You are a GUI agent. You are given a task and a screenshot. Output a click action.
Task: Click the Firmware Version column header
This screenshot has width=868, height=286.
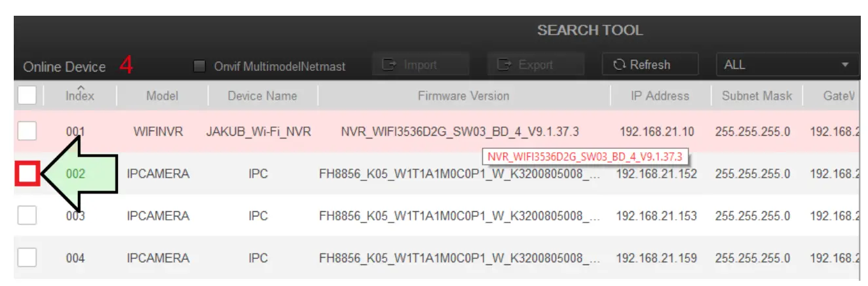463,96
